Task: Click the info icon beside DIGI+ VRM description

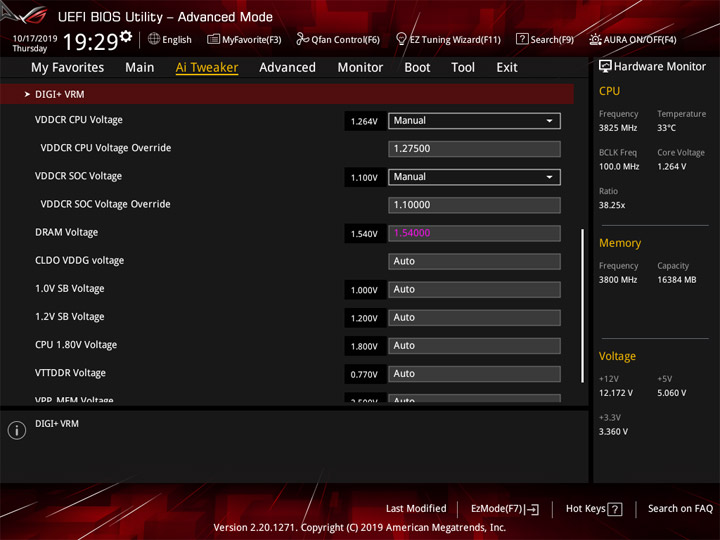Action: [17, 430]
